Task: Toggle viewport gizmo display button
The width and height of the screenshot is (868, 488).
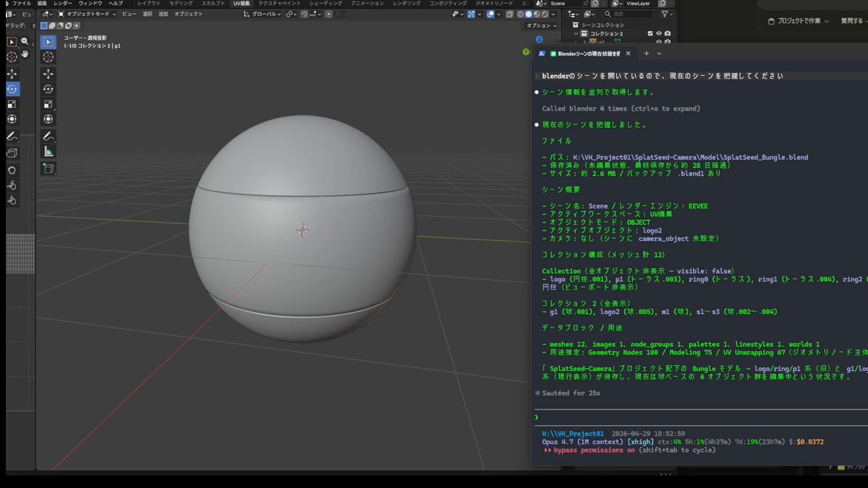Action: click(472, 14)
